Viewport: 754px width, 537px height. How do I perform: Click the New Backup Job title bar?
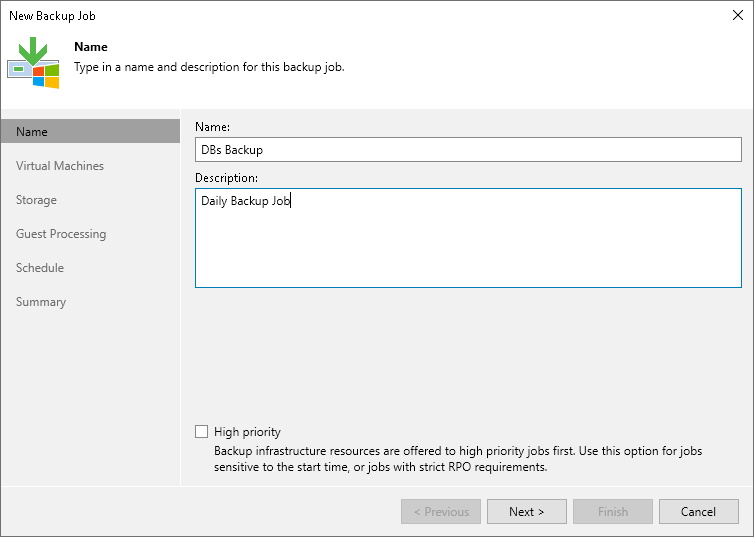click(x=300, y=16)
